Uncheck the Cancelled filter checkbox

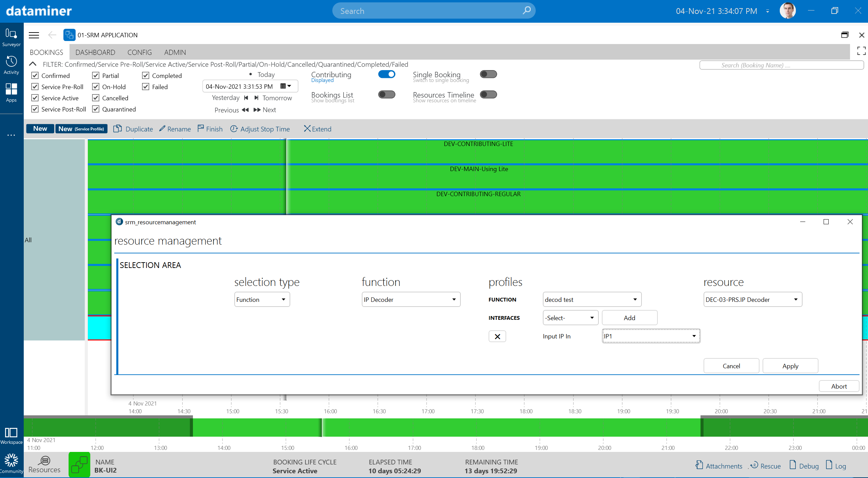coord(96,98)
